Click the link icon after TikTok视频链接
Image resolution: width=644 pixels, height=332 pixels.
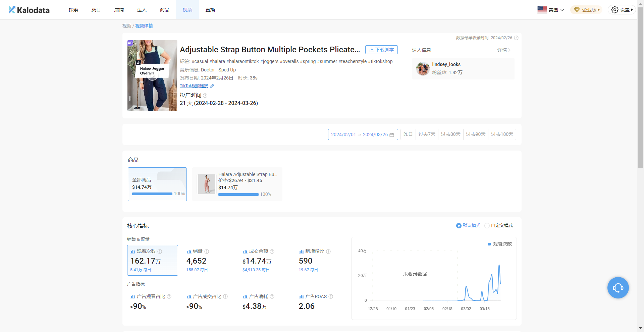click(x=212, y=86)
